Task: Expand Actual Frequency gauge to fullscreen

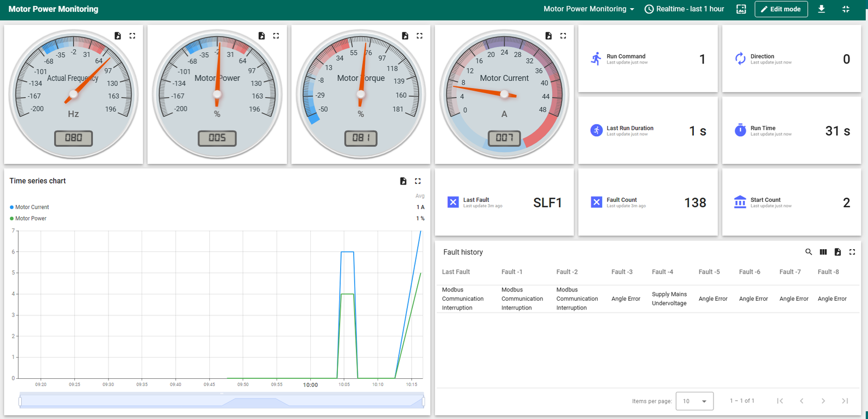Action: click(x=132, y=36)
